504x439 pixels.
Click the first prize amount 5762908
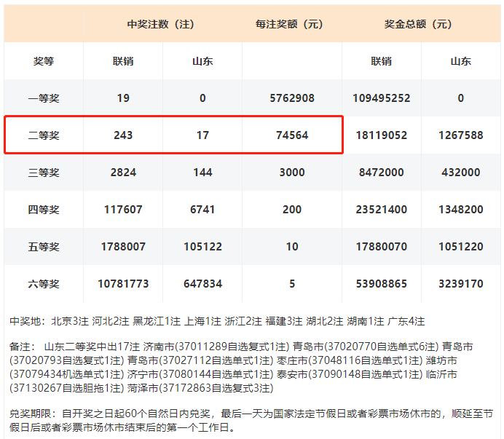291,98
